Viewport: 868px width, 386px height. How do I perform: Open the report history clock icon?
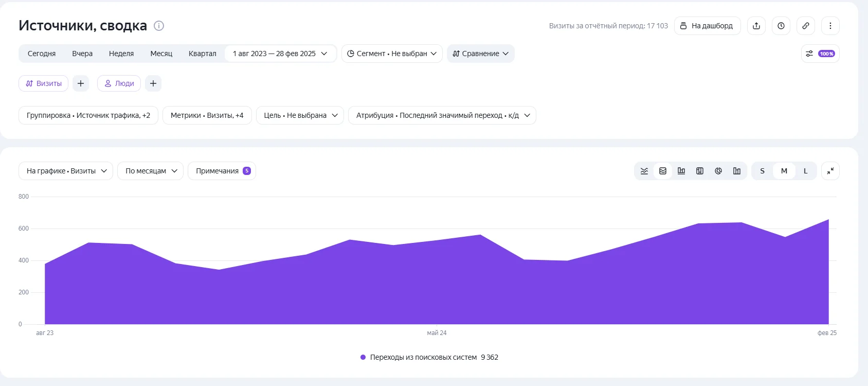tap(781, 26)
